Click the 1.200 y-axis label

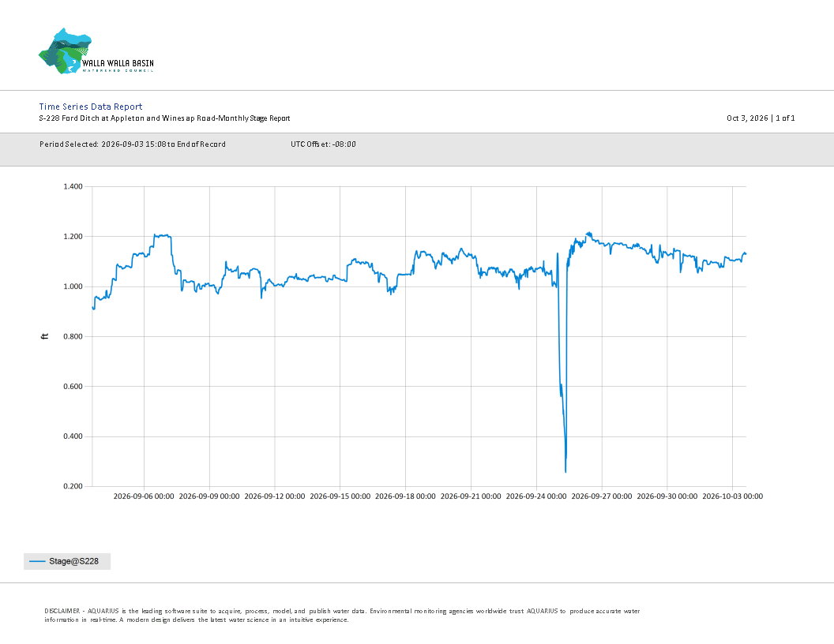coord(73,237)
